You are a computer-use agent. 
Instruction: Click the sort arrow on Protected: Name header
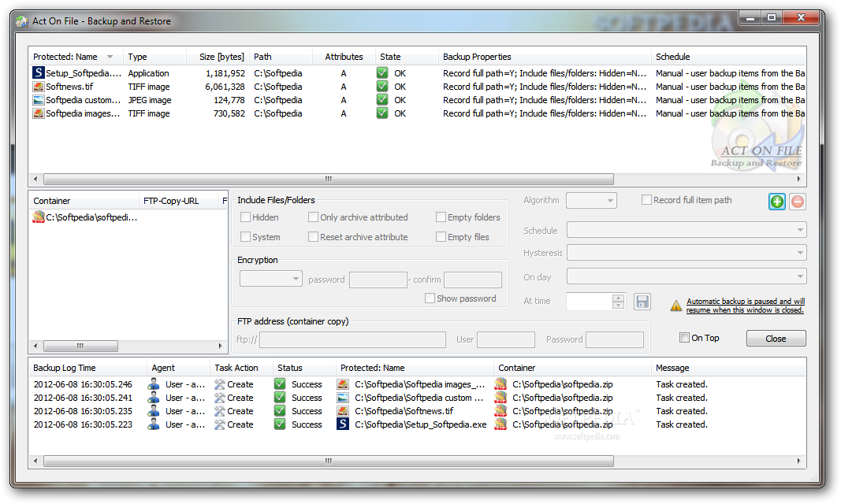tap(110, 57)
